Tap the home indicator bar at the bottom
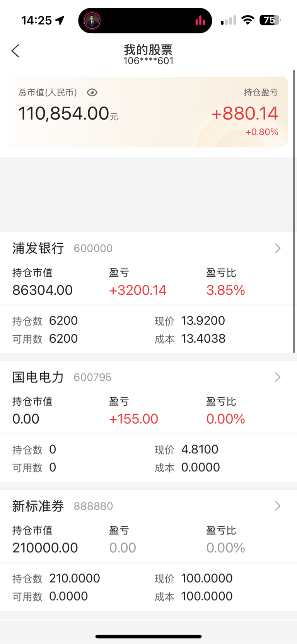The height and width of the screenshot is (644, 297). tap(148, 636)
